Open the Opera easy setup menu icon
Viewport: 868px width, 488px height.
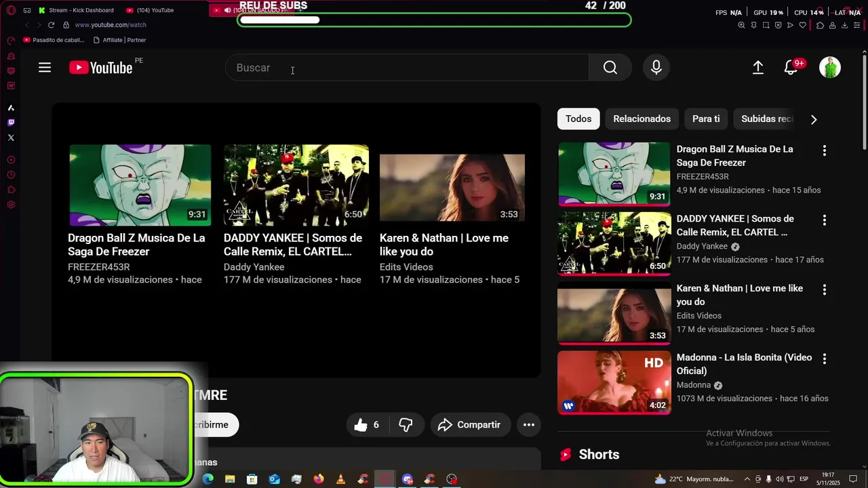coord(857,25)
